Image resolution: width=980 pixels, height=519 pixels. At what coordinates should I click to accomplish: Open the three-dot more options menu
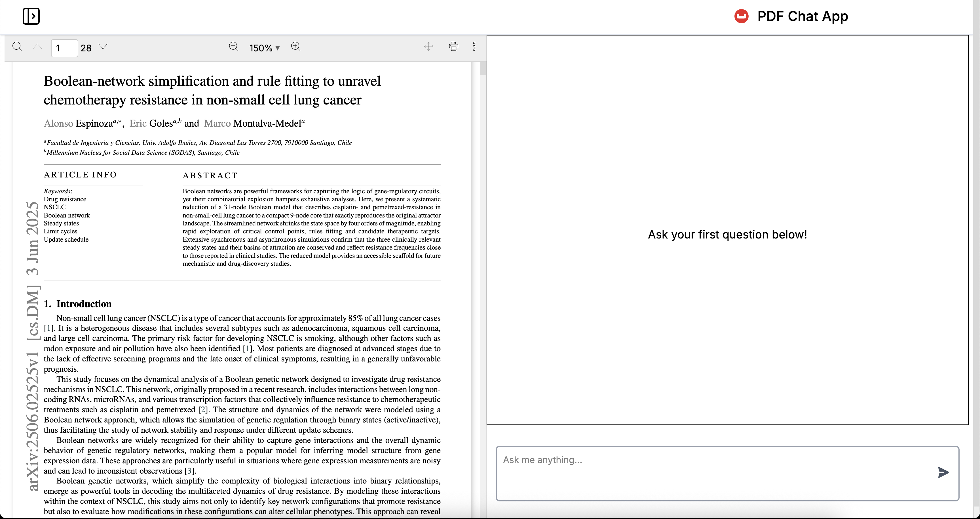(x=474, y=47)
